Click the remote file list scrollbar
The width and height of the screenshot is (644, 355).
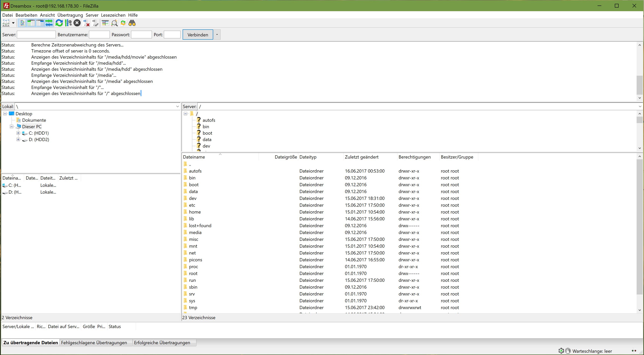tap(639, 225)
